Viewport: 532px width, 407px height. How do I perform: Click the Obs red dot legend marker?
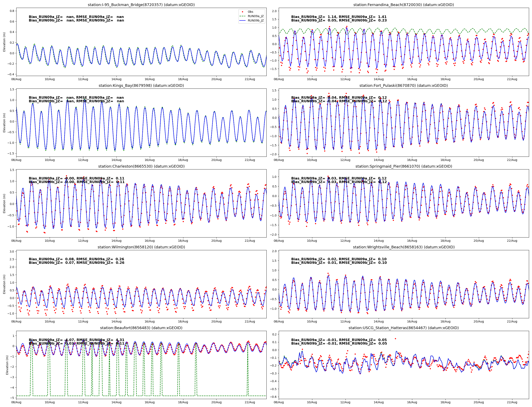point(242,12)
